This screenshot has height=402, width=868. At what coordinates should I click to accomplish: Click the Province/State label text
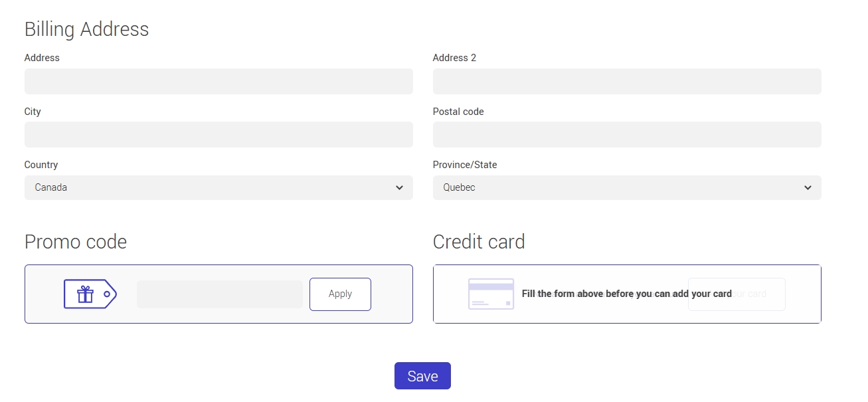click(x=465, y=165)
